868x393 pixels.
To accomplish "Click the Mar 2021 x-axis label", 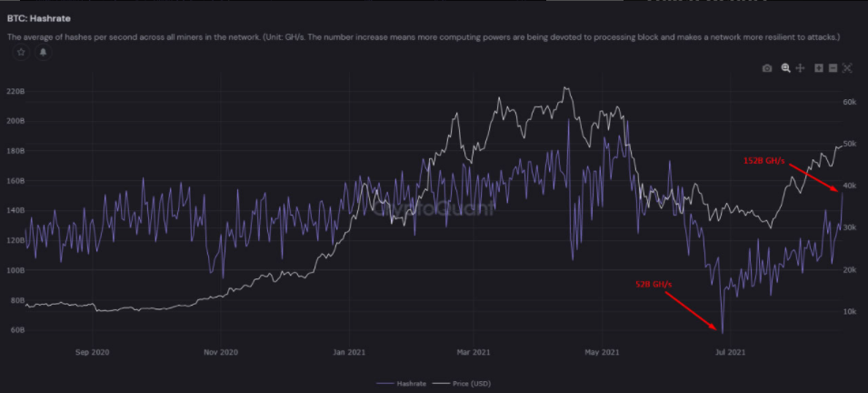I will pos(474,351).
